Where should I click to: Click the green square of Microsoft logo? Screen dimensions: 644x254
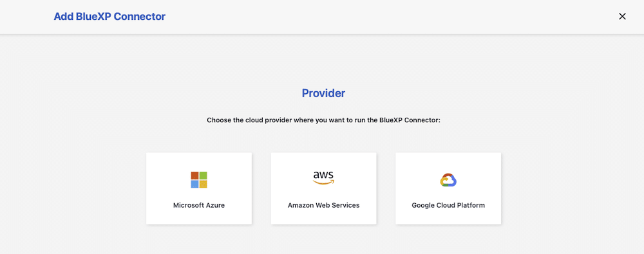204,176
